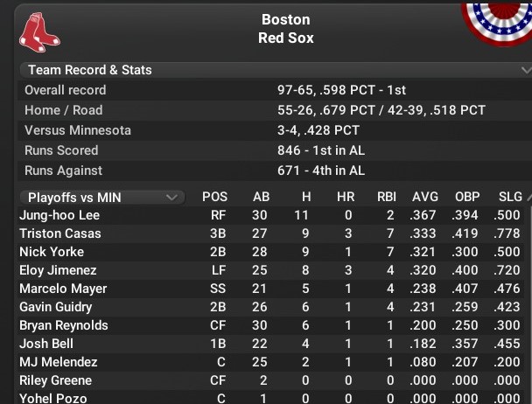Click the stats table scroll-up arrow
Viewport: 532px width, 404px height.
click(x=527, y=198)
